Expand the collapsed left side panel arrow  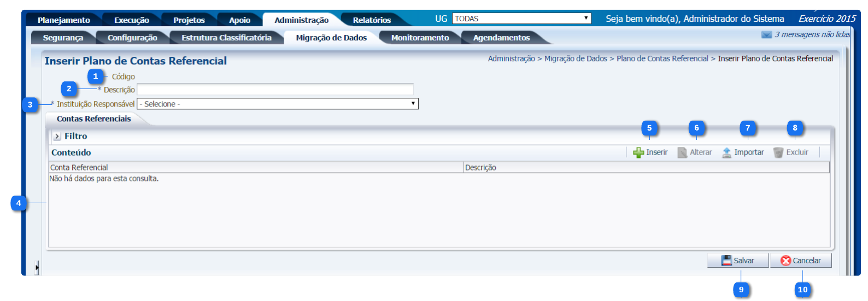[37, 267]
